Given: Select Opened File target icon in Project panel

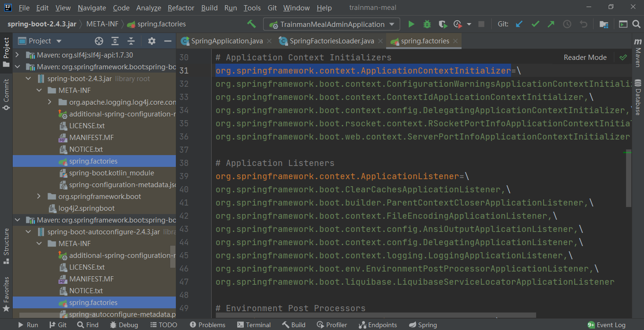Looking at the screenshot, I should tap(99, 41).
